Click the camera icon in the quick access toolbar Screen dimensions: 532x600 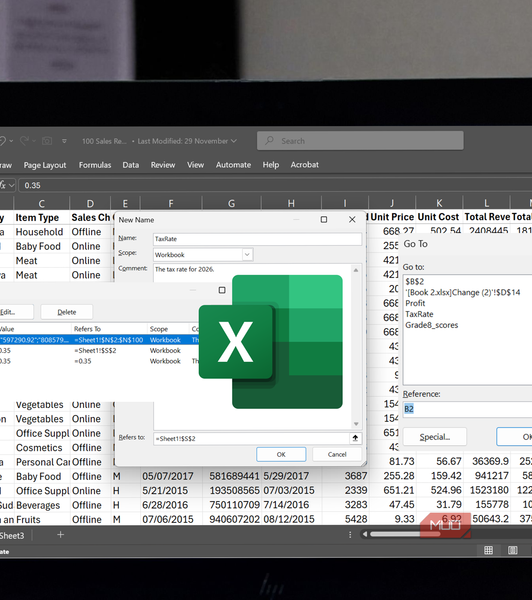pos(47,141)
